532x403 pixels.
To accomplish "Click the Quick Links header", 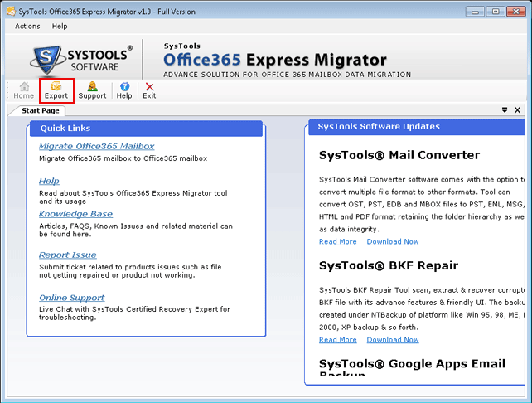I will [146, 129].
